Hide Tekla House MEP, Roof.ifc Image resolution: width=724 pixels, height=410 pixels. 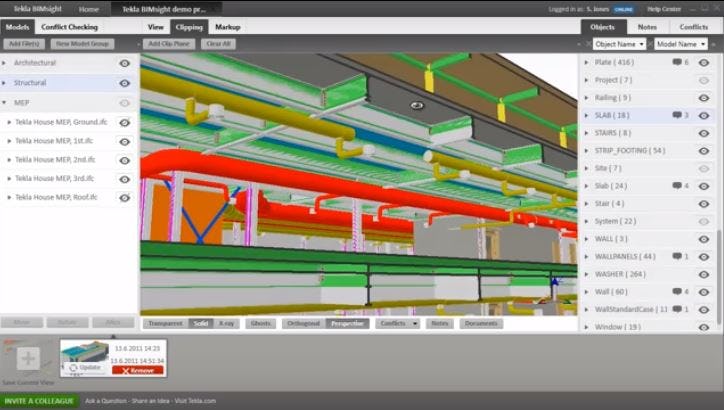click(x=125, y=198)
